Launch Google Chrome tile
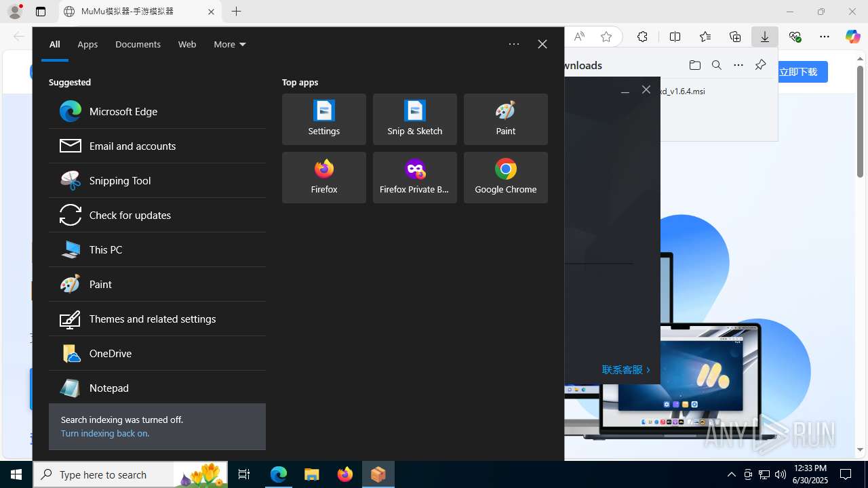This screenshot has height=488, width=868. click(506, 178)
